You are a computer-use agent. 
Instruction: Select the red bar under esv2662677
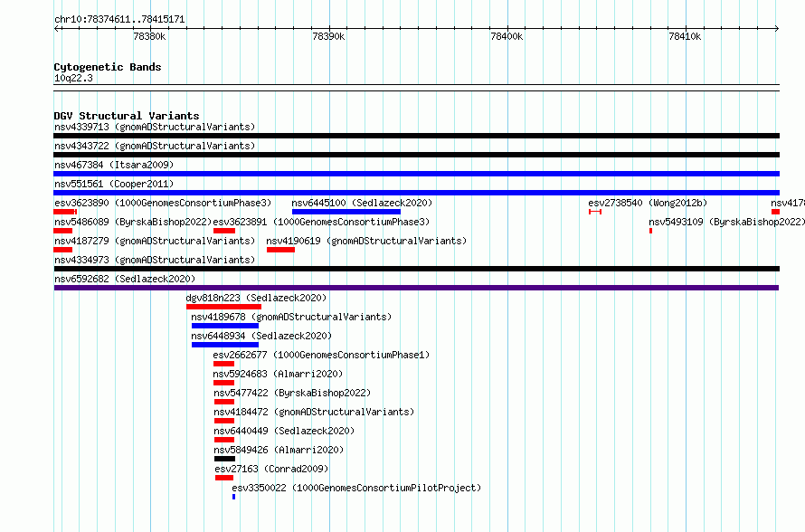[x=223, y=364]
